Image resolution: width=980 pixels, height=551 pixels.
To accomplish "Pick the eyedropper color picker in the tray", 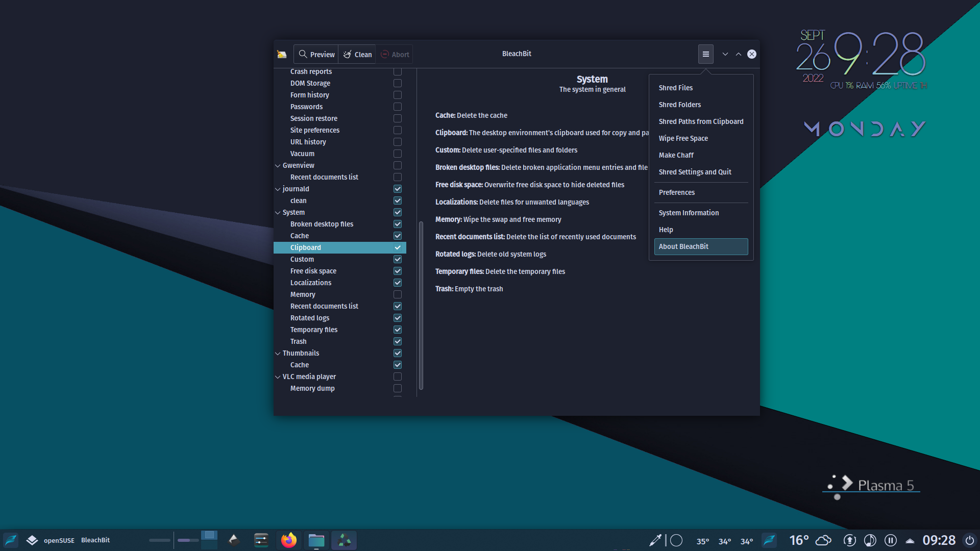I will pos(655,540).
